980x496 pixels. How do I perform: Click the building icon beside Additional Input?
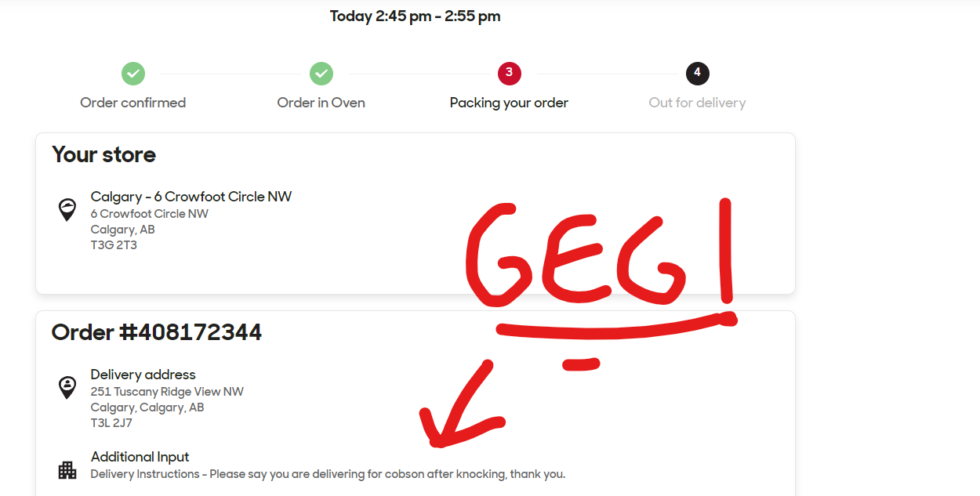67,469
